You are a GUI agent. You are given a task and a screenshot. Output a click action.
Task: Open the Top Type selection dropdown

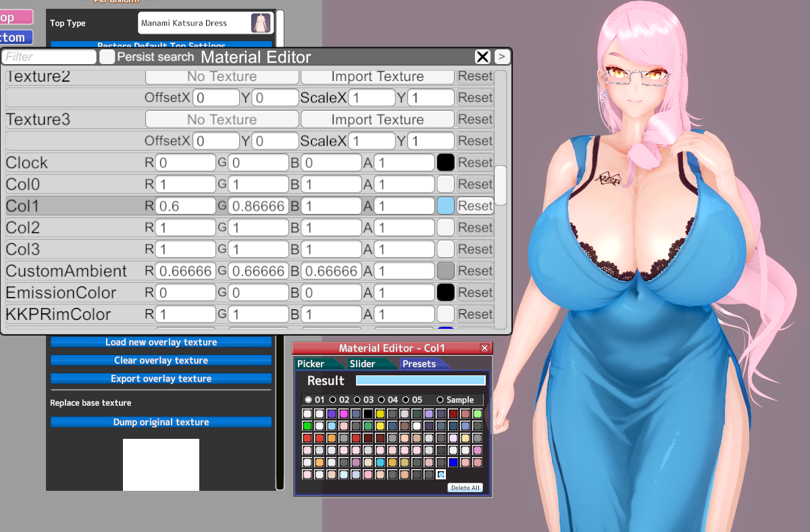tap(205, 23)
